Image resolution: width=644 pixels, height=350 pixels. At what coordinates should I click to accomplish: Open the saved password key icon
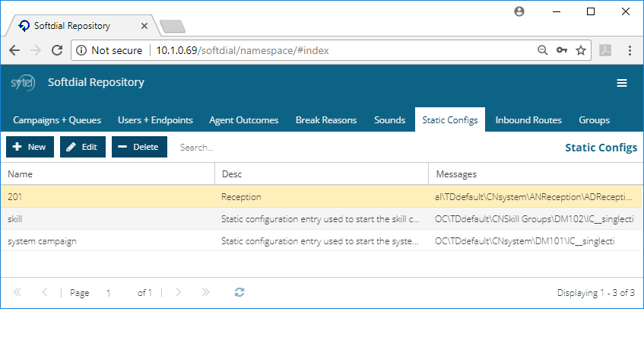coord(562,50)
